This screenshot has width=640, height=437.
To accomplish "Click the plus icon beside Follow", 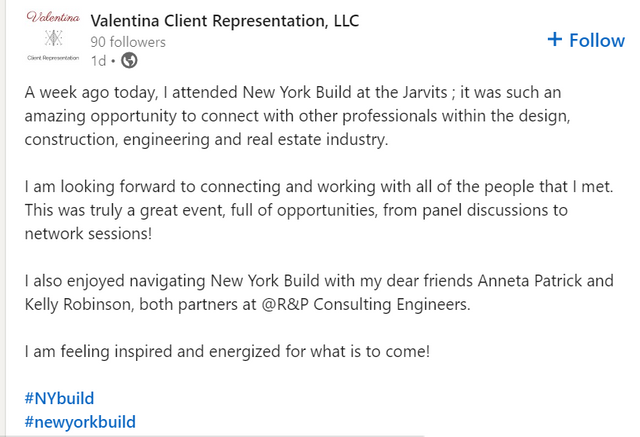I will (554, 40).
